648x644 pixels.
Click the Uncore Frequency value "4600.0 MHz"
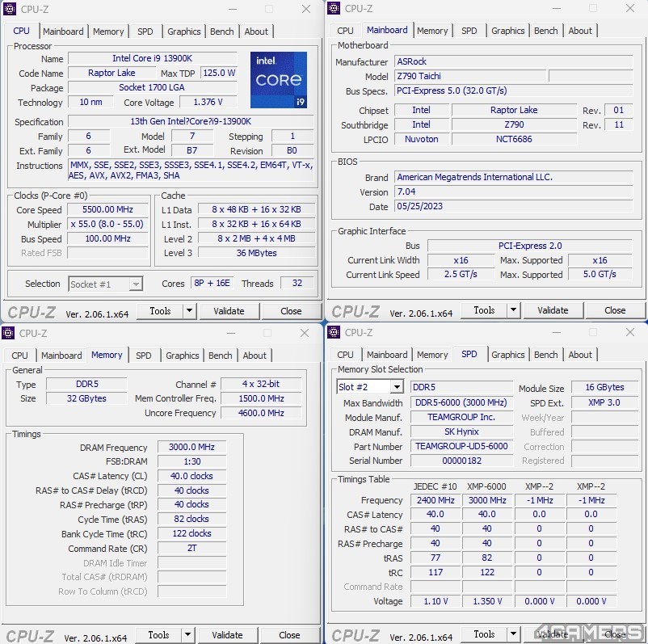click(261, 413)
